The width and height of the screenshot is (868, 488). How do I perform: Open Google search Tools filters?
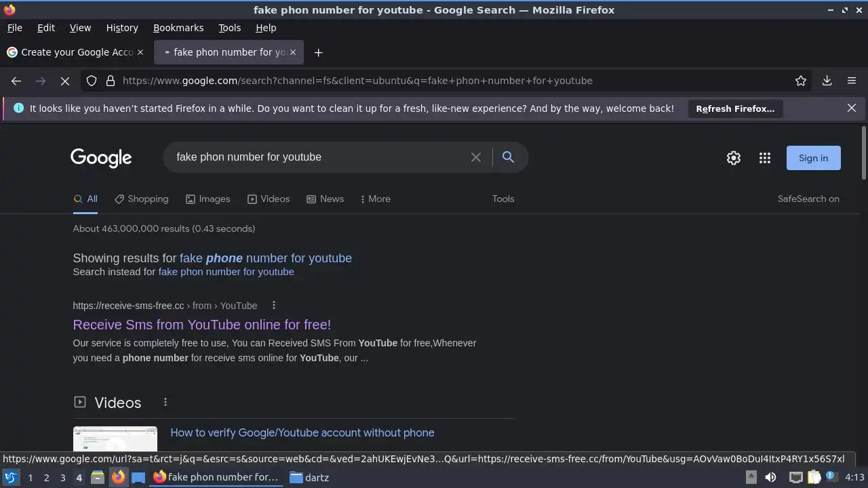[503, 199]
